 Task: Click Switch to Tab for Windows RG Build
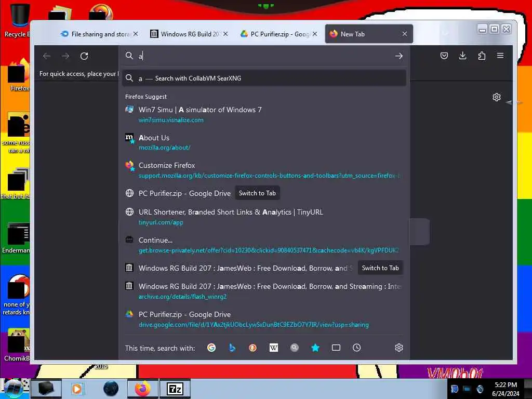pyautogui.click(x=380, y=268)
